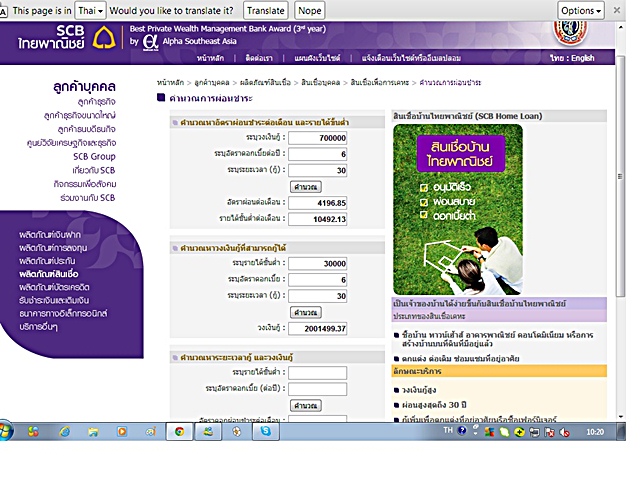Image resolution: width=640 pixels, height=480 pixels.
Task: Click the empty income field in third calculator
Action: tap(318, 373)
